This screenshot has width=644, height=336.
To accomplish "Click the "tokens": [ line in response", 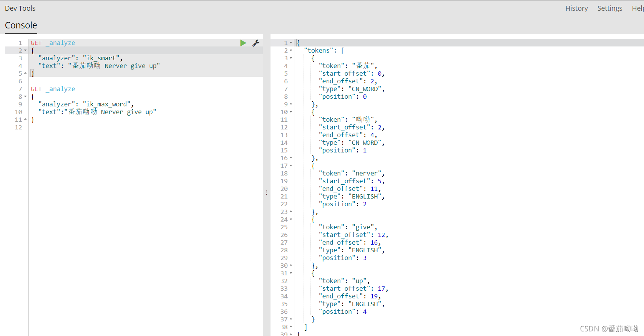I will coord(324,50).
